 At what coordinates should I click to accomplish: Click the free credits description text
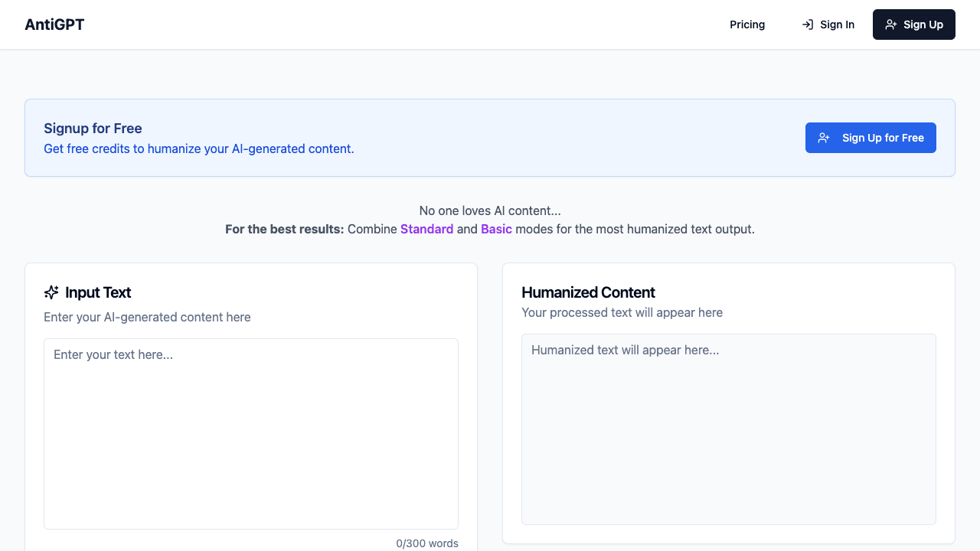click(198, 148)
